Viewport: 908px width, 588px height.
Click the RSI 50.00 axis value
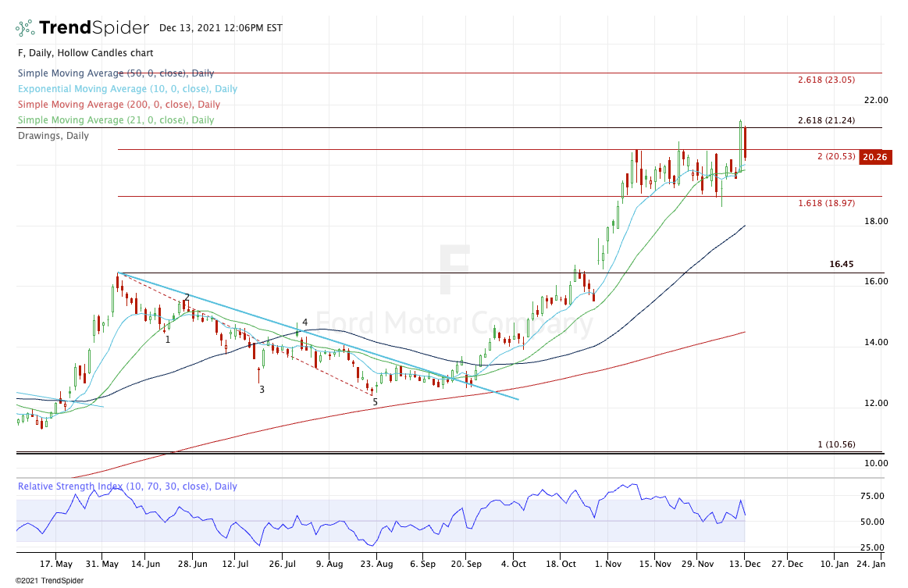point(872,522)
